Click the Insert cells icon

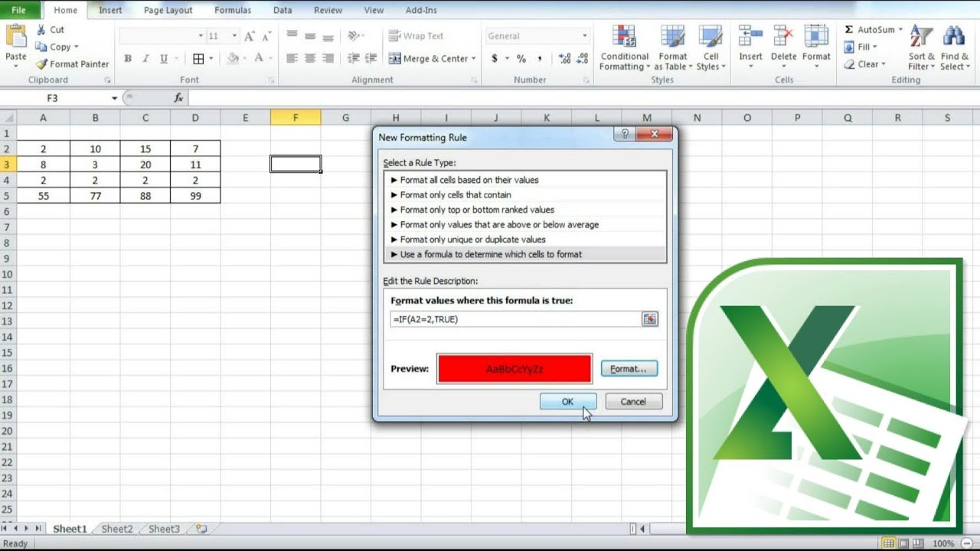coord(750,37)
